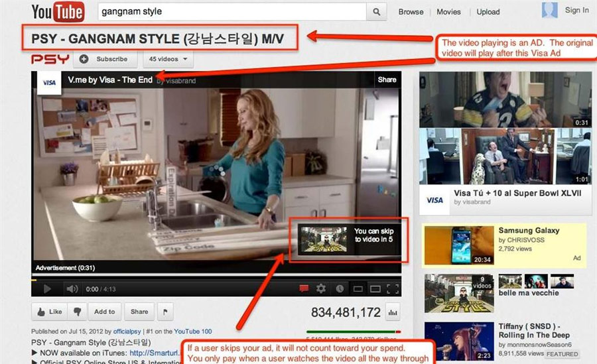This screenshot has width=597, height=364.
Task: Click the Add to button
Action: coord(105,312)
